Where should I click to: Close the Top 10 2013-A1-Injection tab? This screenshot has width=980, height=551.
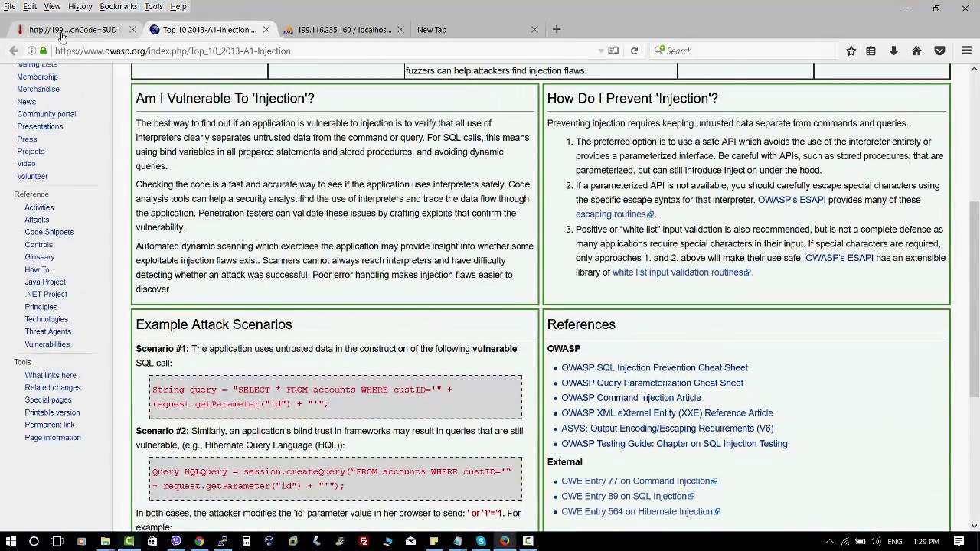266,29
